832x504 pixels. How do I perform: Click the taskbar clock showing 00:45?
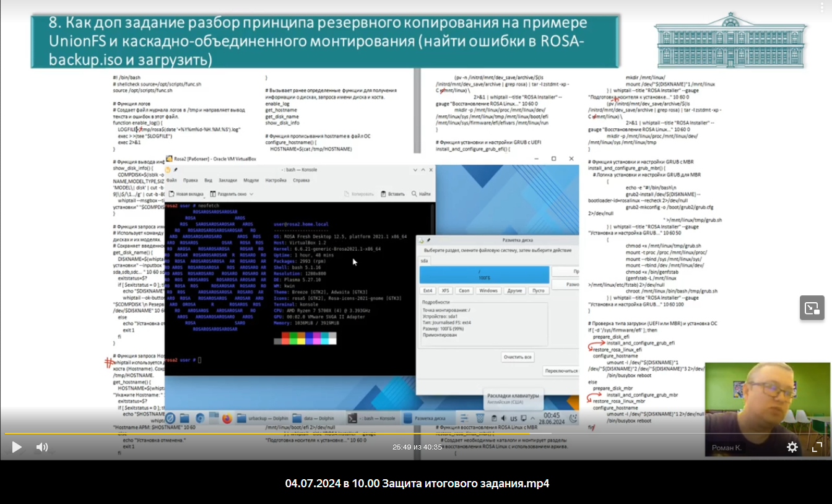point(552,419)
